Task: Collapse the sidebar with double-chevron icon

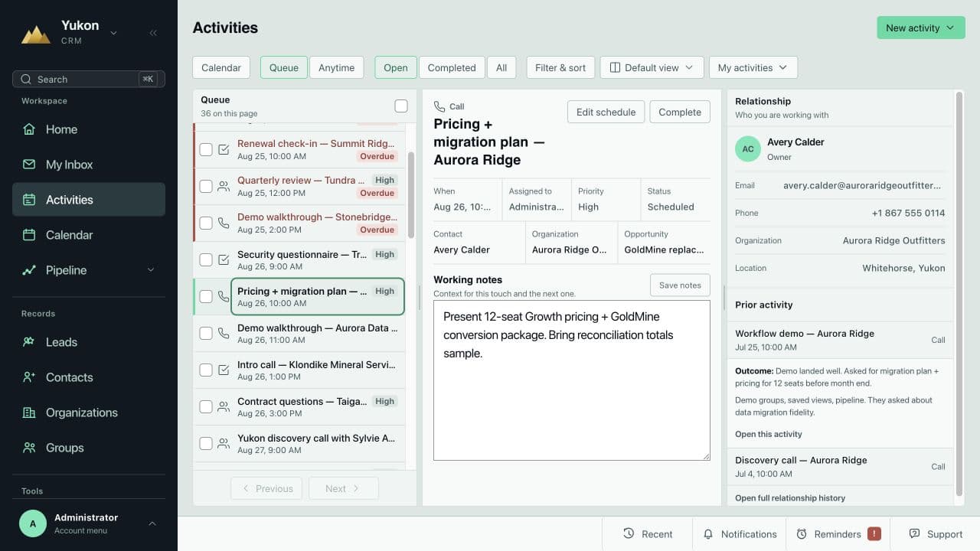Action: [153, 33]
